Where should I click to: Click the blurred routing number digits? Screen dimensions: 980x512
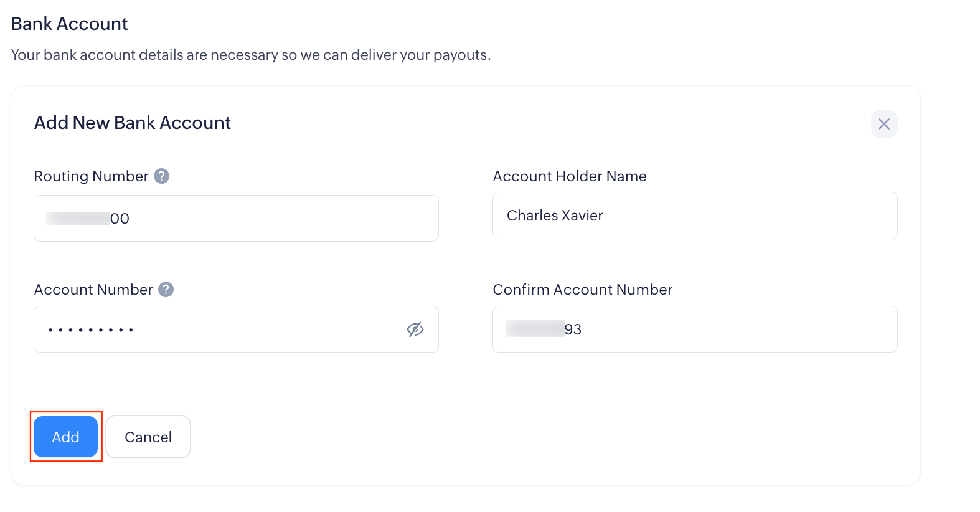[77, 219]
